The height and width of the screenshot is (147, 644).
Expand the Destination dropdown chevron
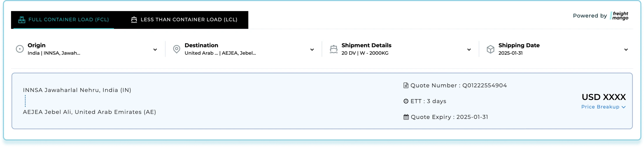pyautogui.click(x=312, y=50)
